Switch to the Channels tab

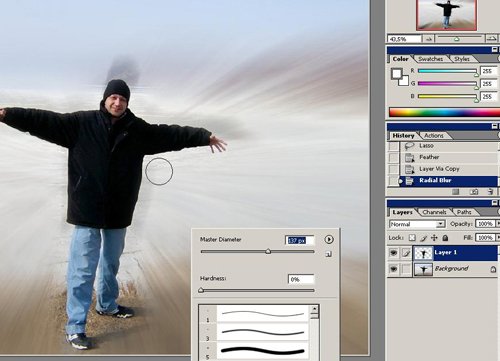434,212
